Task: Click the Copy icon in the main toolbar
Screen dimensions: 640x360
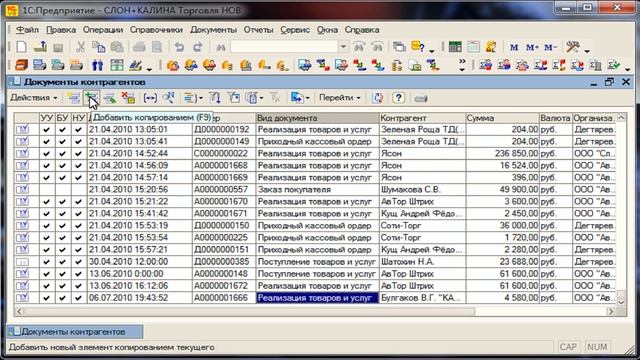Action: pyautogui.click(x=98, y=47)
